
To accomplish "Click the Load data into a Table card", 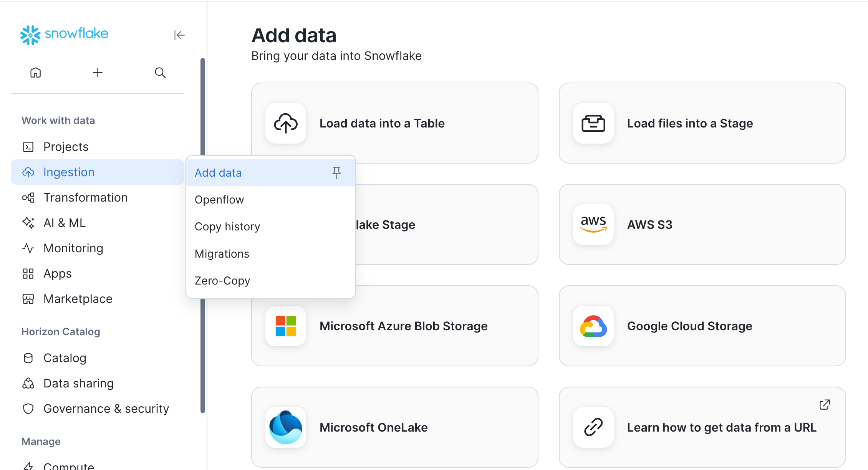I will (x=395, y=123).
